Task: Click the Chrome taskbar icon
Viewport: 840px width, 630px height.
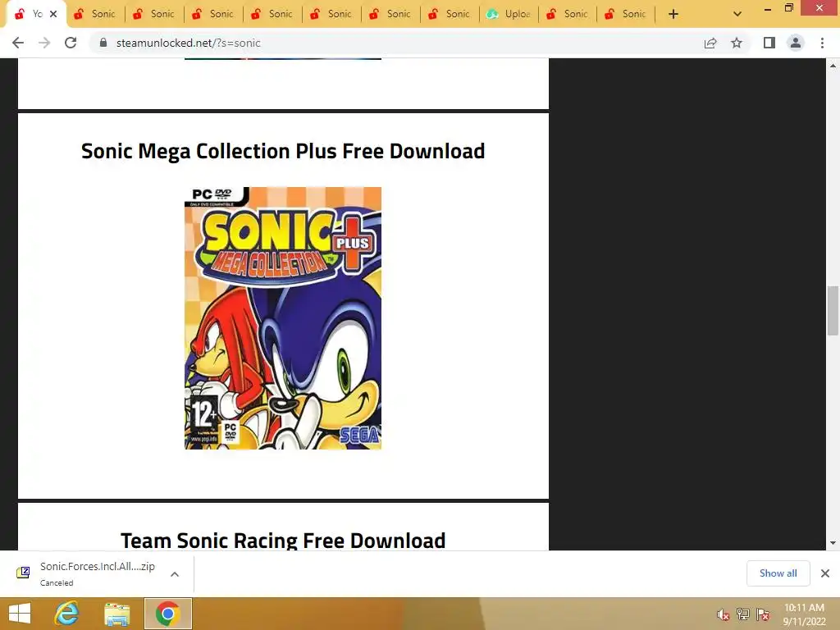Action: coord(167,614)
